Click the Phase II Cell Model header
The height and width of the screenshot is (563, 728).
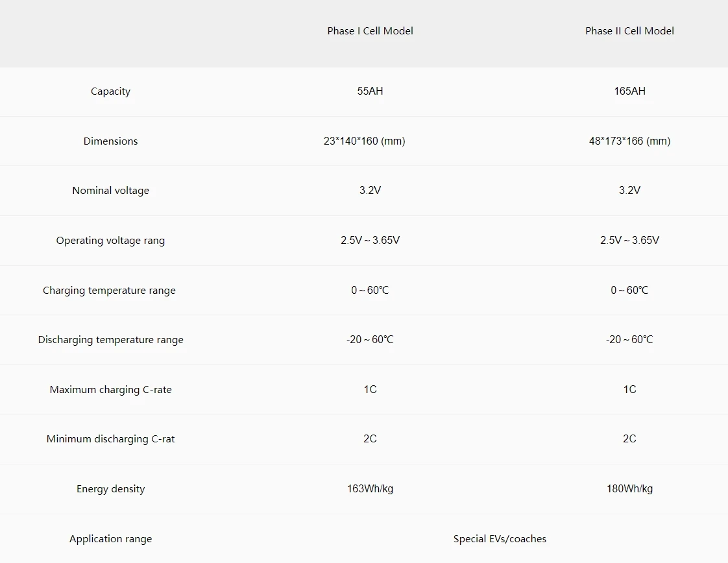629,31
